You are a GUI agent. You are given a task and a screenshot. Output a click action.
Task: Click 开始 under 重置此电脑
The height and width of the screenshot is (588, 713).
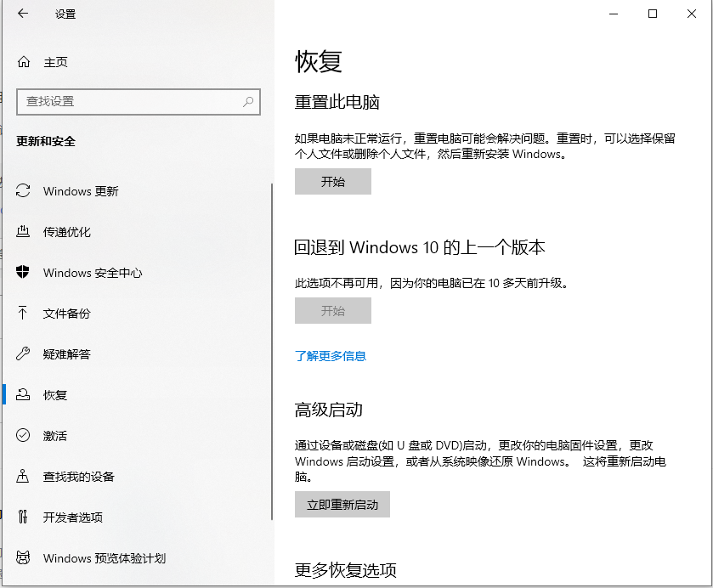click(x=333, y=182)
